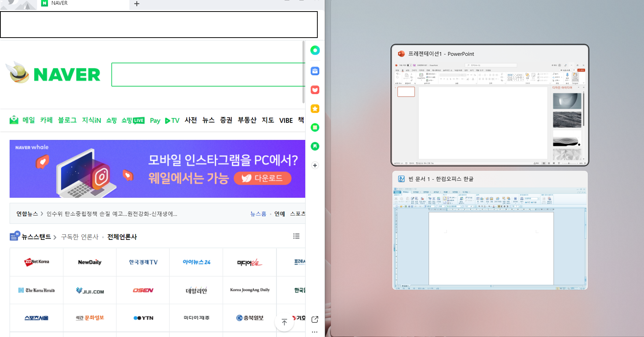Open 석간 문화일보 press logo
This screenshot has width=644, height=337.
click(x=90, y=318)
